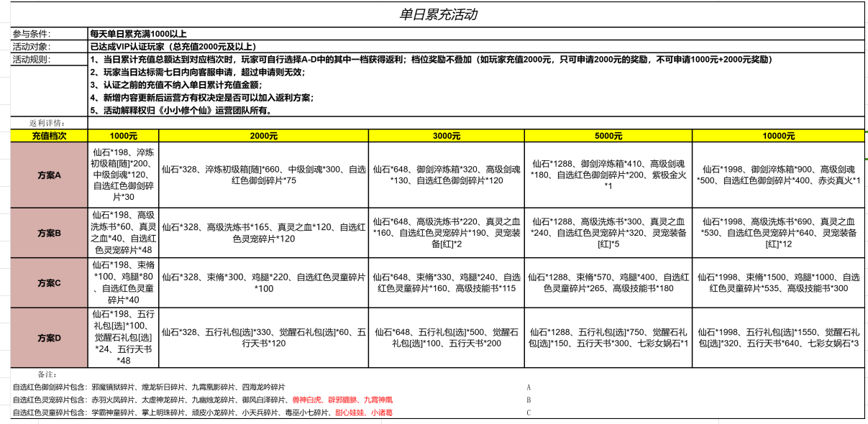The image size is (868, 424).
Task: Click the yellow 充值档次 header cell
Action: pos(49,136)
